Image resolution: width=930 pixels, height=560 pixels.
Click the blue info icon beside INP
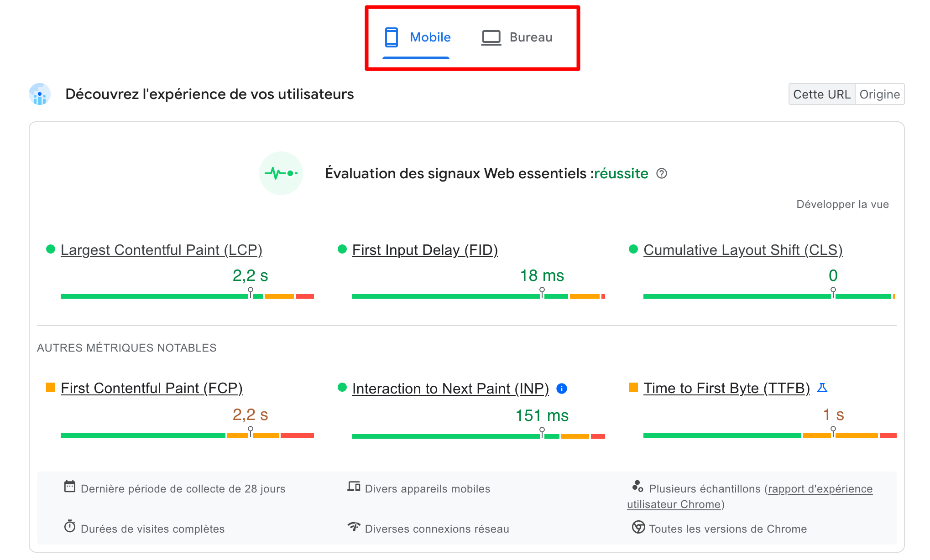coord(562,389)
